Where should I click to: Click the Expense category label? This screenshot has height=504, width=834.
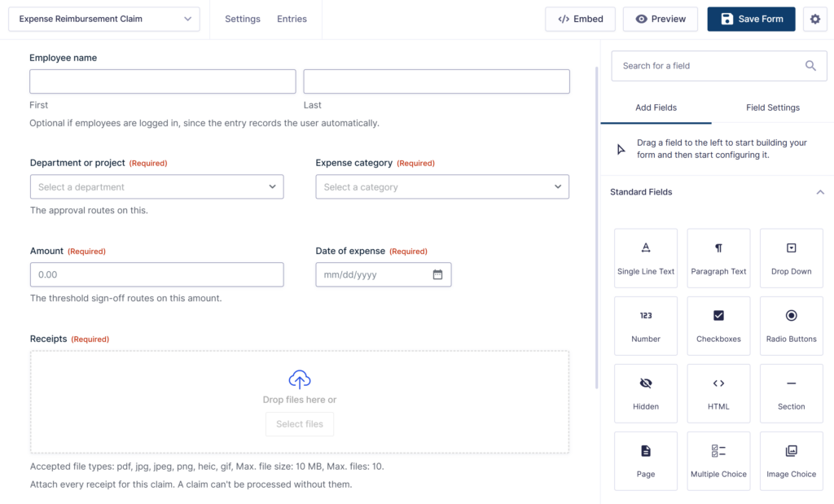[x=354, y=163]
